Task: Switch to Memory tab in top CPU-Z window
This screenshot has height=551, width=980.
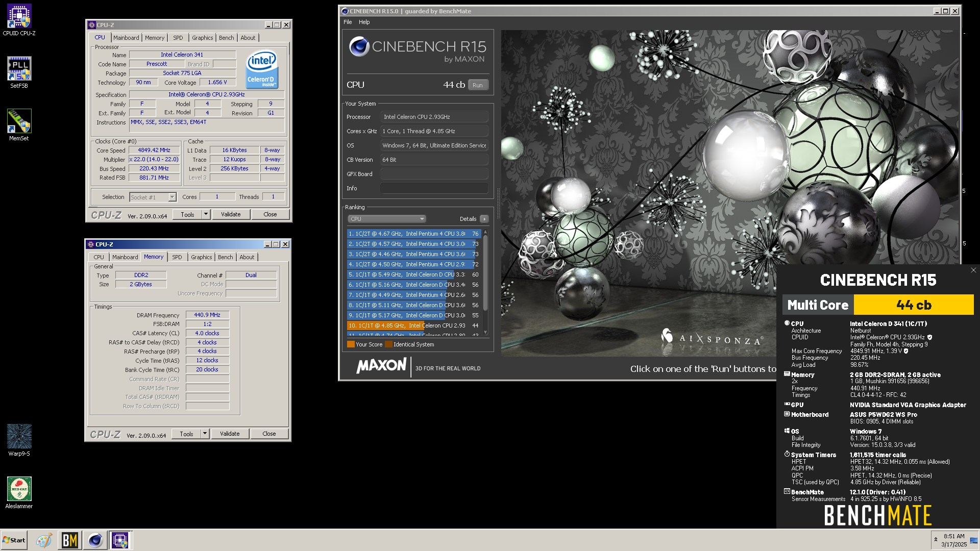Action: point(155,38)
